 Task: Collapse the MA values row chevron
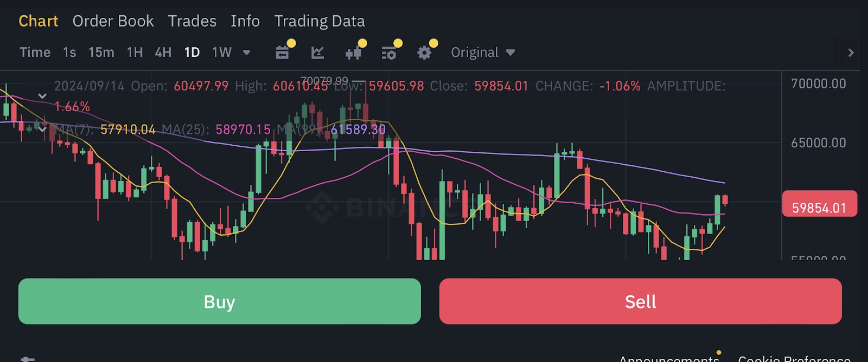click(x=42, y=129)
